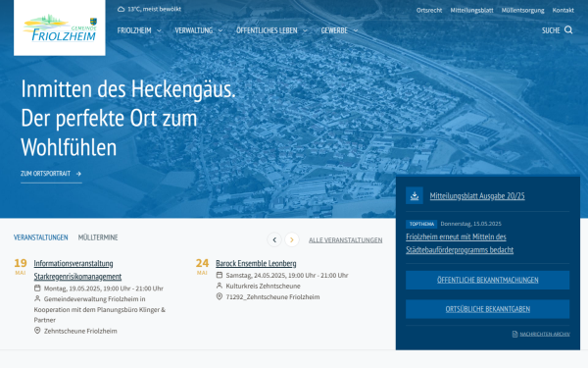Open Barock Ensemble Leonberg event
This screenshot has width=588, height=368.
[x=256, y=263]
